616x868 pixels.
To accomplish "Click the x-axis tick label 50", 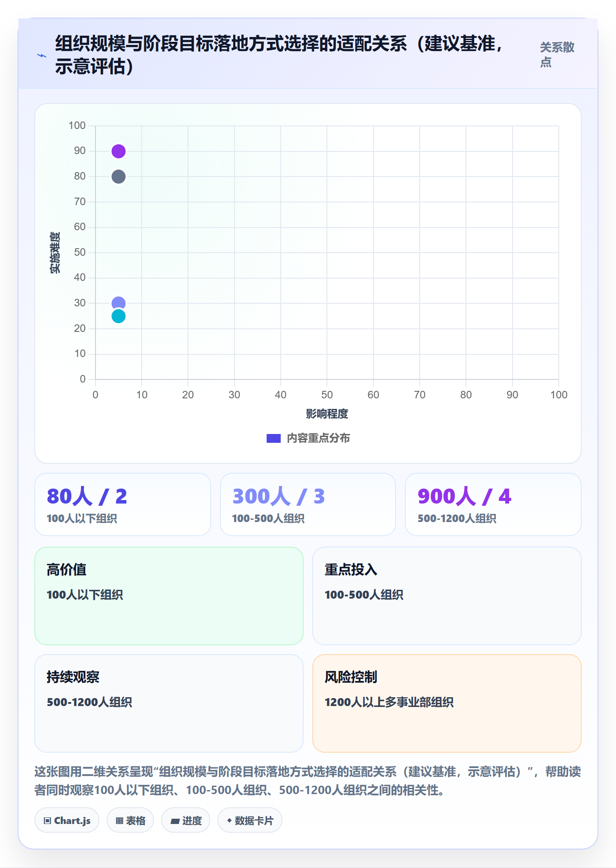I will pyautogui.click(x=327, y=395).
